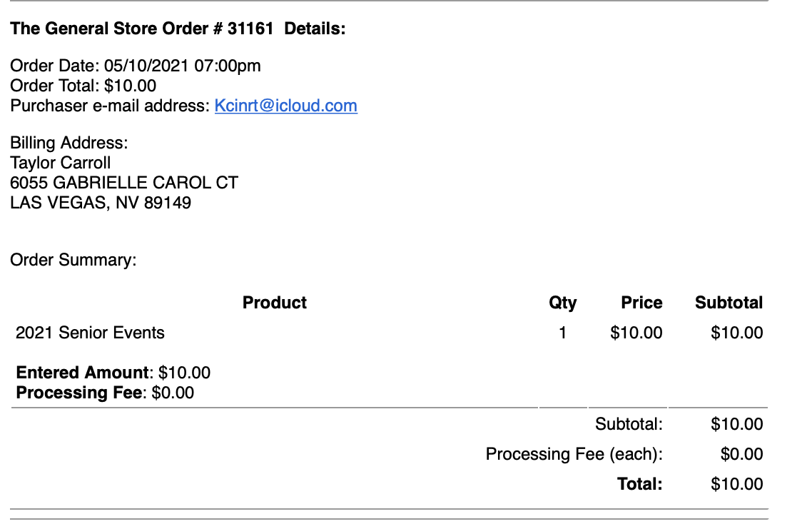Image resolution: width=812 pixels, height=524 pixels.
Task: Click the bold Total: label
Action: coord(639,484)
